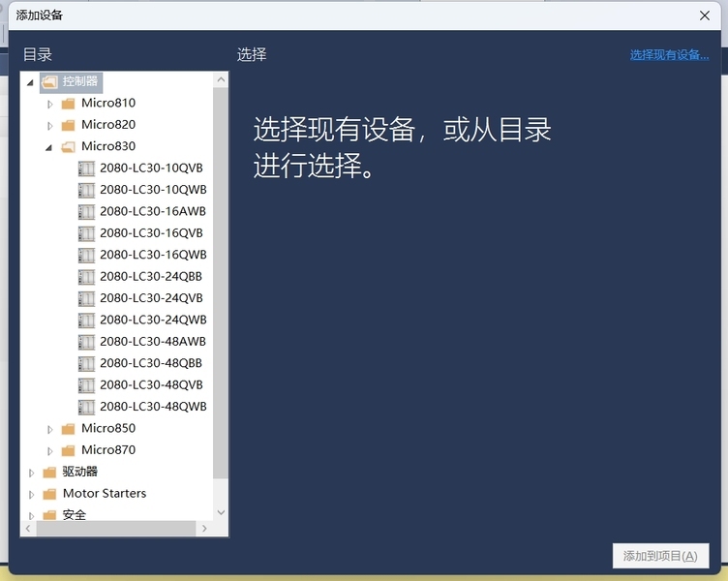
Task: Expand the Micro870 node arrow
Action: (49, 451)
